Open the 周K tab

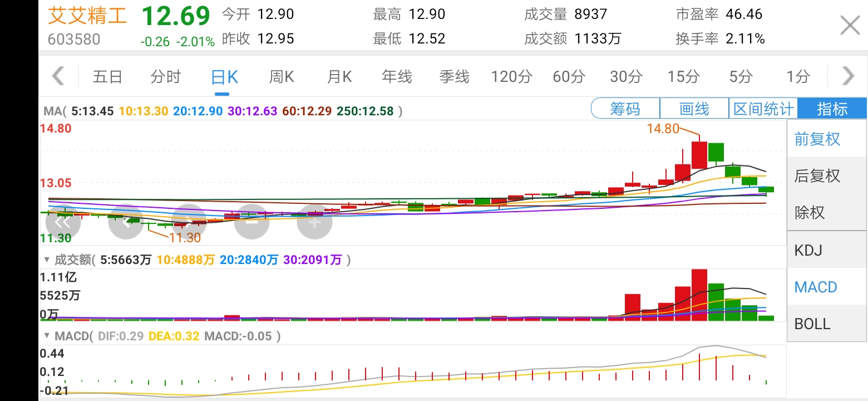(x=282, y=76)
